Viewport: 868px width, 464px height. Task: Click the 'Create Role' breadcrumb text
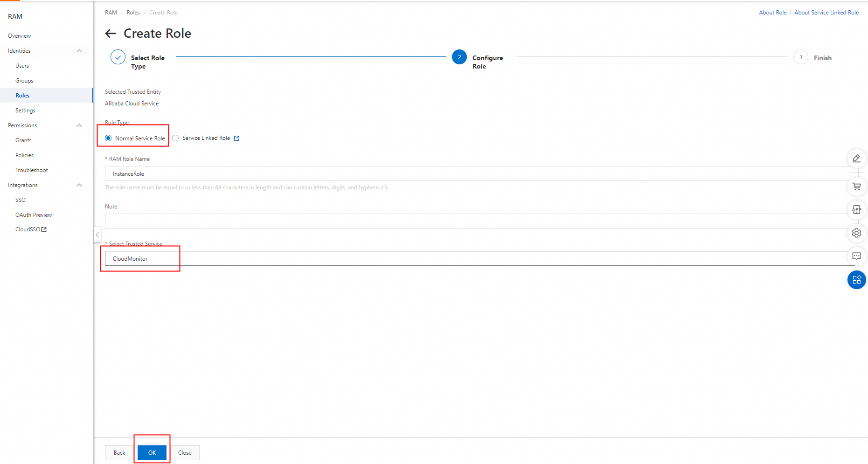(x=163, y=13)
